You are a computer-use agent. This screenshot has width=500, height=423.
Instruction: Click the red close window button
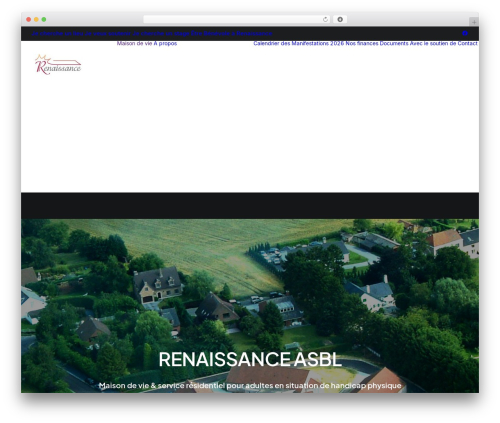click(29, 19)
